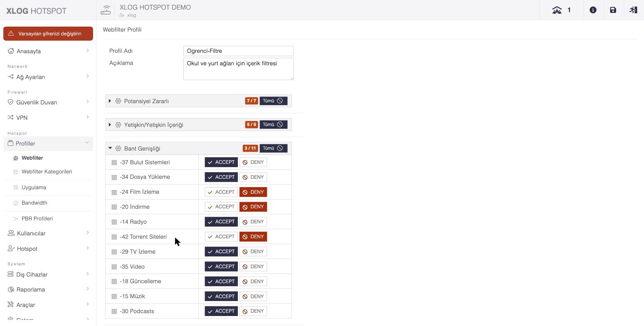Click Tümü block button for Potansiyel Zararlı
The height and width of the screenshot is (326, 644).
(274, 101)
